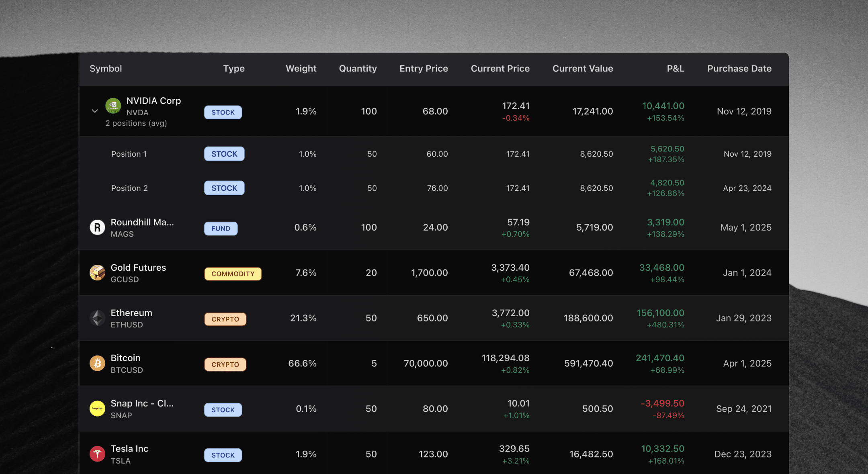This screenshot has height=474, width=868.
Task: Select the Position 1 sub-row
Action: [129, 154]
